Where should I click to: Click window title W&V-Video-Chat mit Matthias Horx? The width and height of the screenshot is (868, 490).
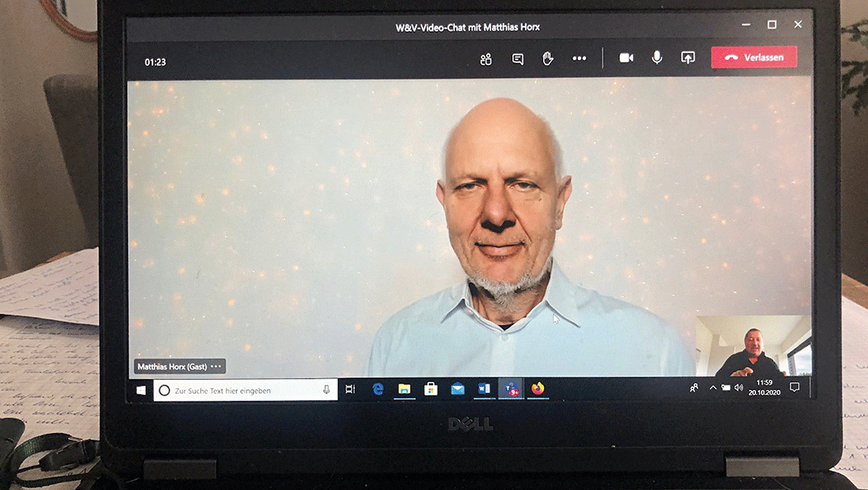point(467,28)
